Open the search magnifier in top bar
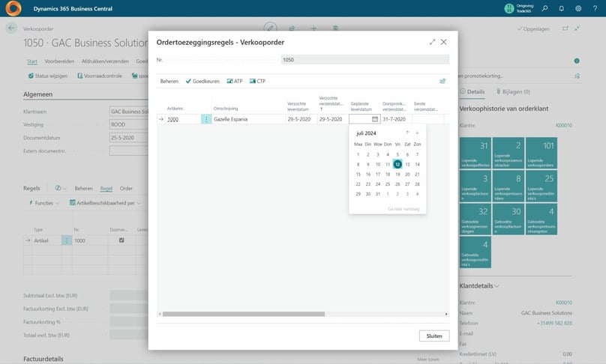The height and width of the screenshot is (364, 606). 544,8
